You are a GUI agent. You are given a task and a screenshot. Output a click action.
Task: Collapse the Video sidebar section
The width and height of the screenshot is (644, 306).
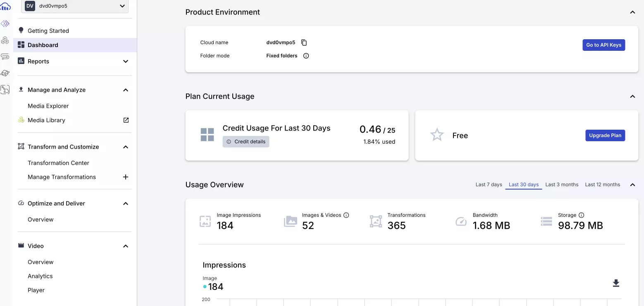(126, 246)
